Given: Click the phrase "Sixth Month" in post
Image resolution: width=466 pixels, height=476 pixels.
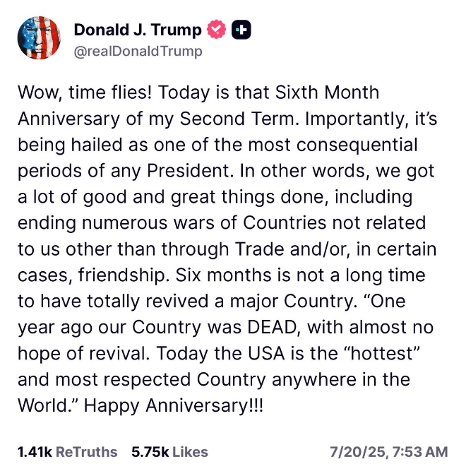Looking at the screenshot, I should (x=328, y=93).
